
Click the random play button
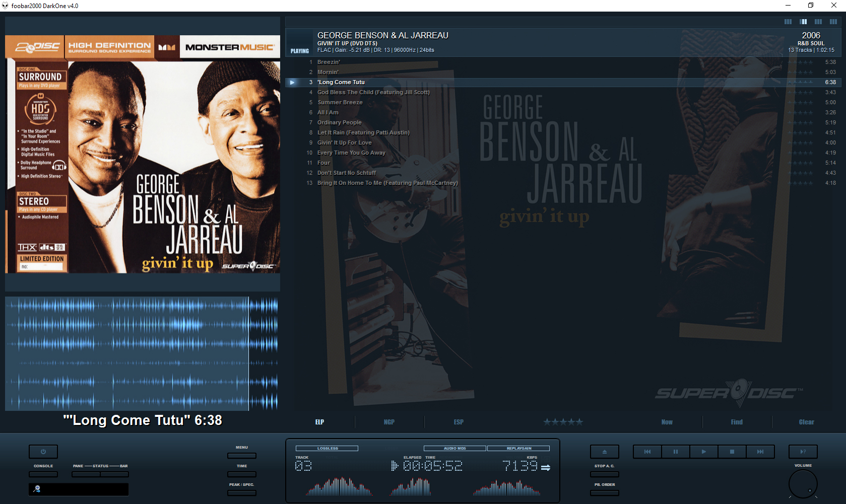tap(803, 452)
